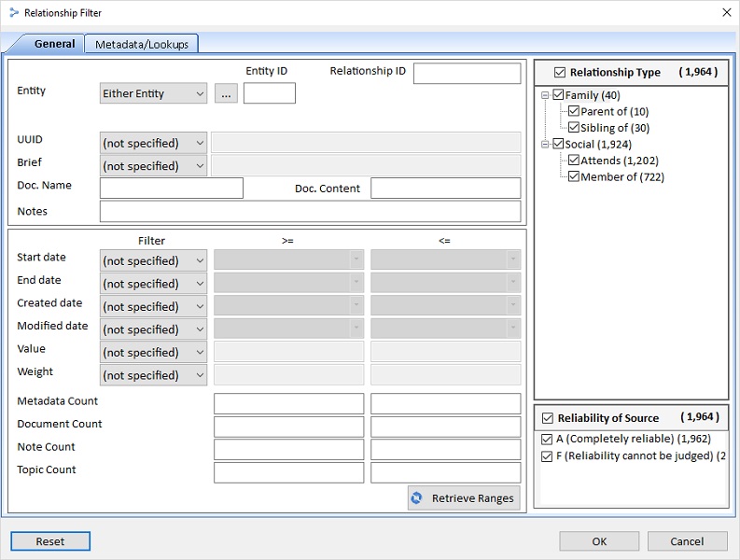Open the Value filter dropdown
Screen dimensions: 740x560
click(x=153, y=352)
